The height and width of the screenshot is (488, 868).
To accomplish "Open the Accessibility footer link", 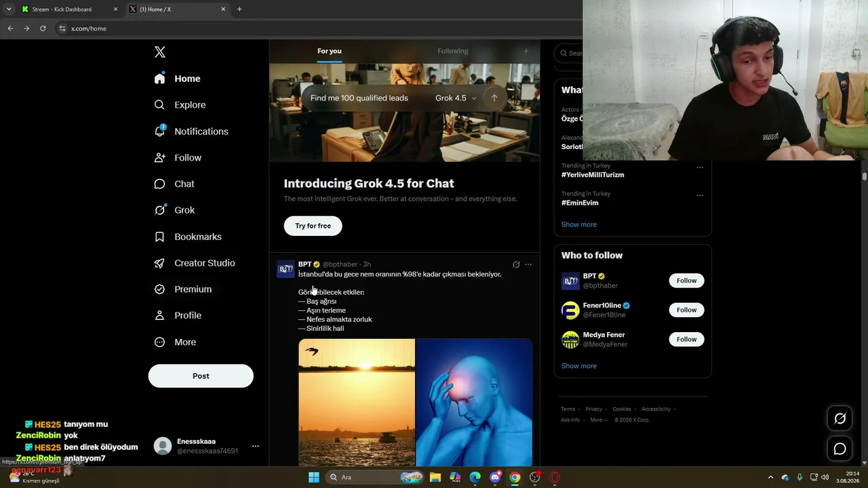I will pyautogui.click(x=656, y=409).
